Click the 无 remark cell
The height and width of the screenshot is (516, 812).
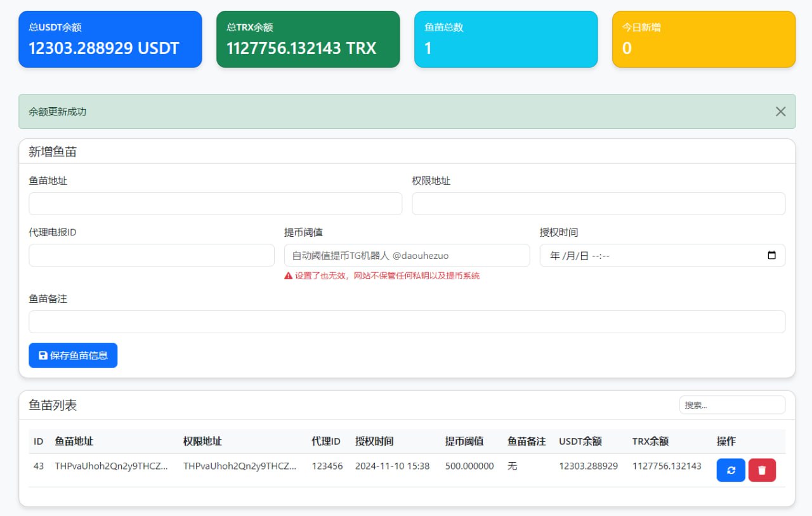click(512, 466)
